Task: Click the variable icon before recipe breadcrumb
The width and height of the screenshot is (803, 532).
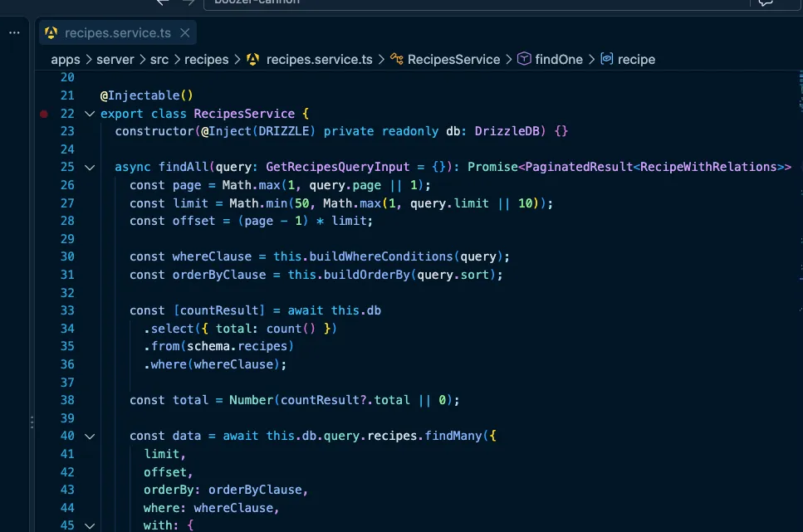Action: point(607,59)
